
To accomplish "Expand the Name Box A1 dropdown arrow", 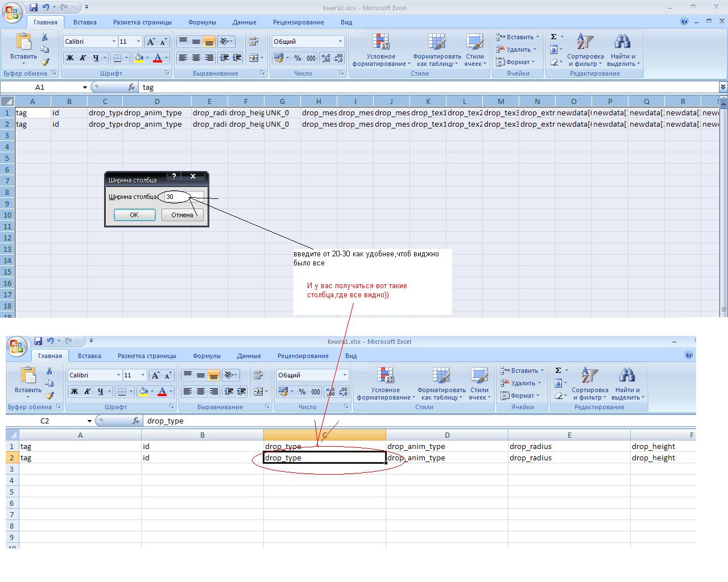I will tap(85, 87).
